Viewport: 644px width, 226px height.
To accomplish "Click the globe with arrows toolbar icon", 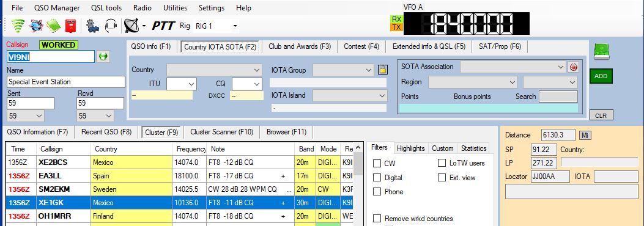I will (x=36, y=26).
